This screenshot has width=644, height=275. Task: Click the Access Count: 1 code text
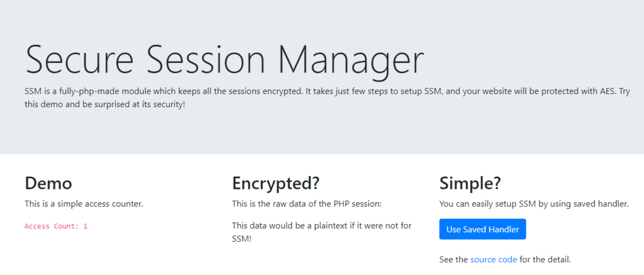coord(56,226)
